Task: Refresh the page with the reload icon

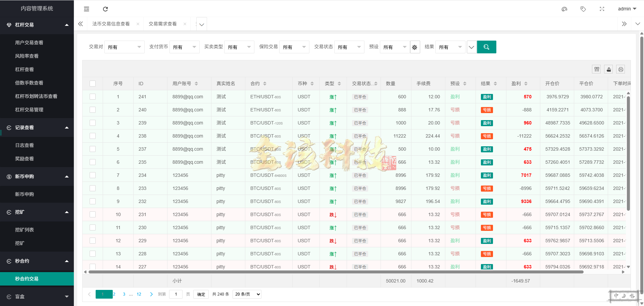Action: [105, 9]
